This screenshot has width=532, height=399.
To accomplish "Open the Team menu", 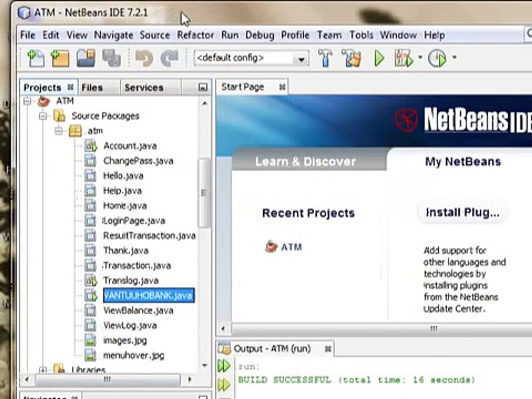I will pyautogui.click(x=329, y=35).
